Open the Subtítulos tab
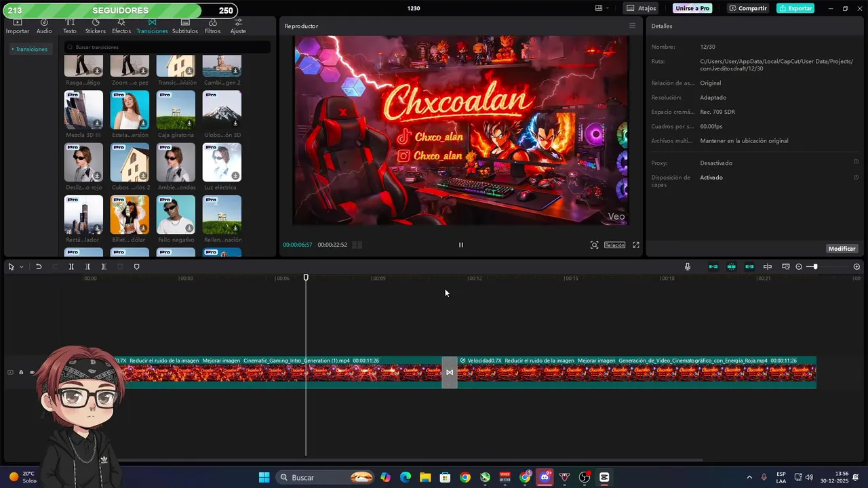 (x=184, y=26)
